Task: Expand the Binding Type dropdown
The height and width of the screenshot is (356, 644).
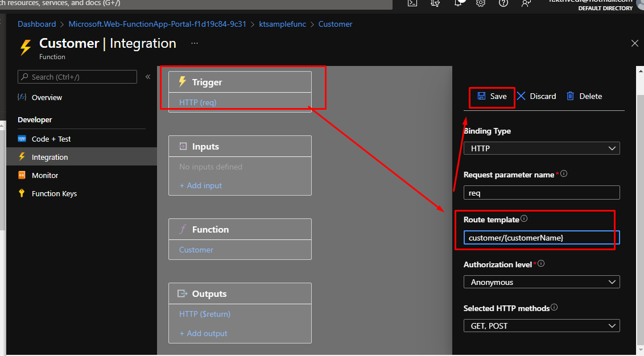Action: point(541,148)
